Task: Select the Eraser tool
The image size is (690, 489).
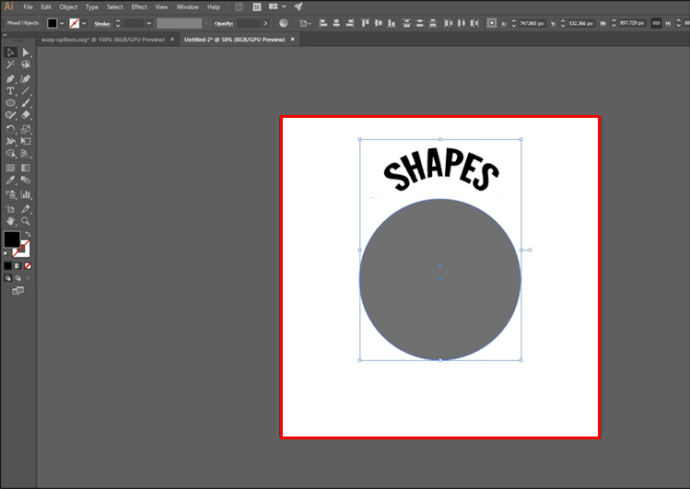Action: tap(26, 115)
